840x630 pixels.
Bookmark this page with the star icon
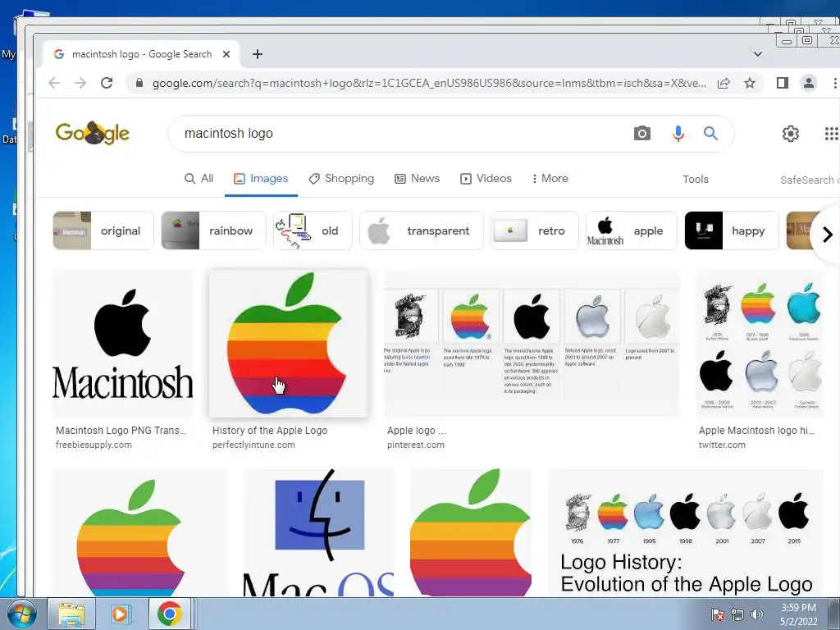(x=750, y=83)
